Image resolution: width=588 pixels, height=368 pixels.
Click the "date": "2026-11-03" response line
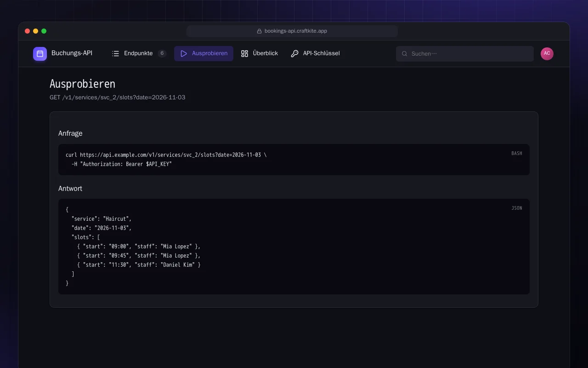102,228
